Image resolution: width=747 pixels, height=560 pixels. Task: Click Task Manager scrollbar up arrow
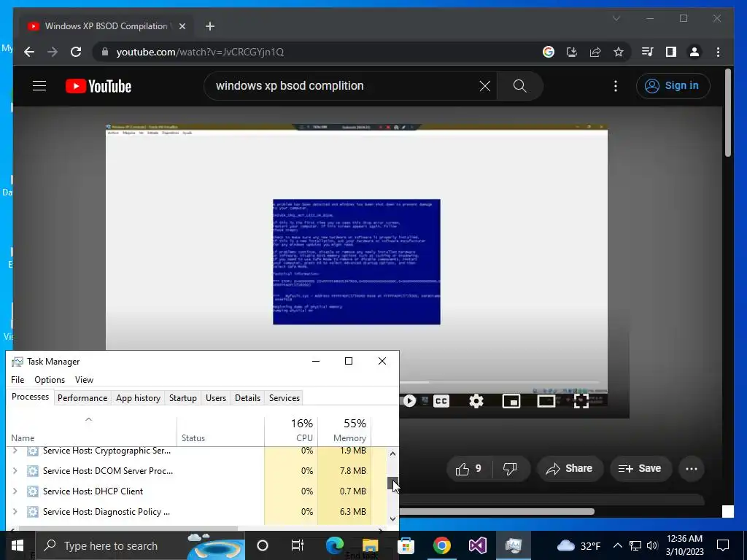[392, 454]
